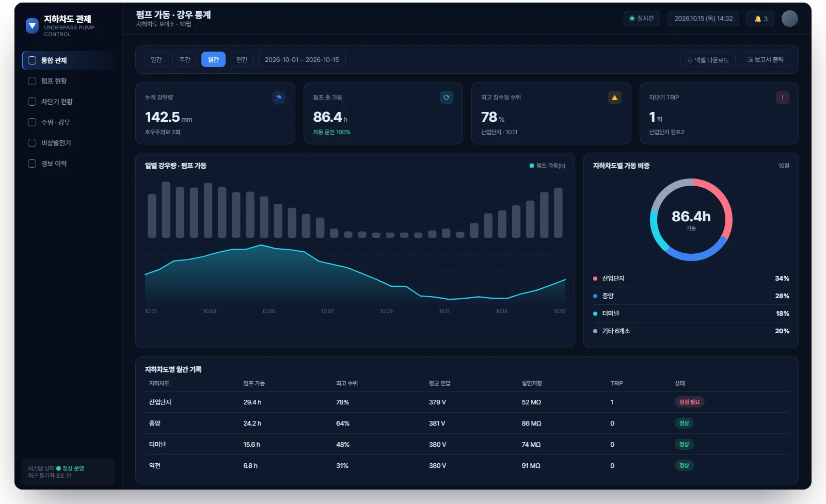
Task: Click the 정상 badge in the 중앙 row
Action: [x=684, y=423]
